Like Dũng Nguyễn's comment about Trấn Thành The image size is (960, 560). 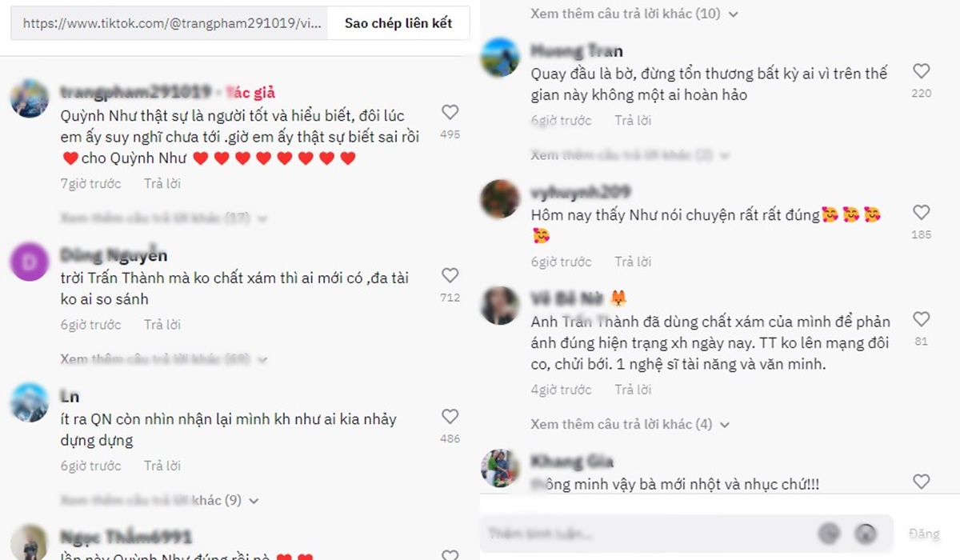[x=450, y=275]
